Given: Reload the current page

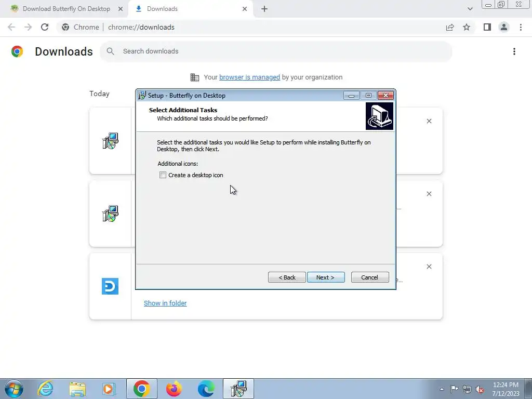Looking at the screenshot, I should tap(45, 27).
